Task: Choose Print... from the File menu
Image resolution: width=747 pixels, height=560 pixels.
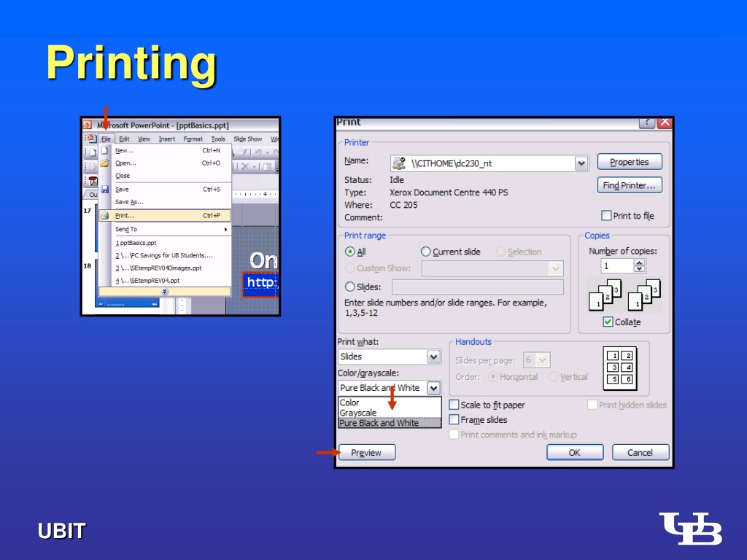Action: tap(165, 216)
